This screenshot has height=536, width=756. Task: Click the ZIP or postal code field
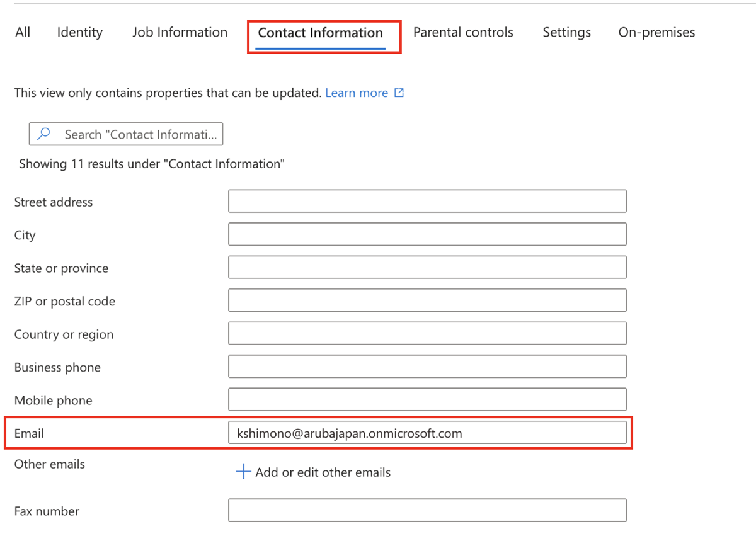[x=427, y=300]
